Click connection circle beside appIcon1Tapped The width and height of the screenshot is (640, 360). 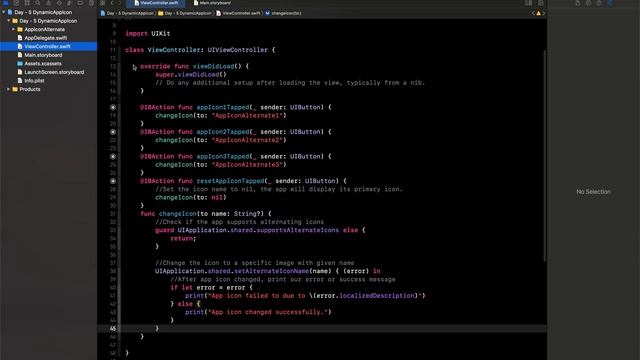pos(113,107)
